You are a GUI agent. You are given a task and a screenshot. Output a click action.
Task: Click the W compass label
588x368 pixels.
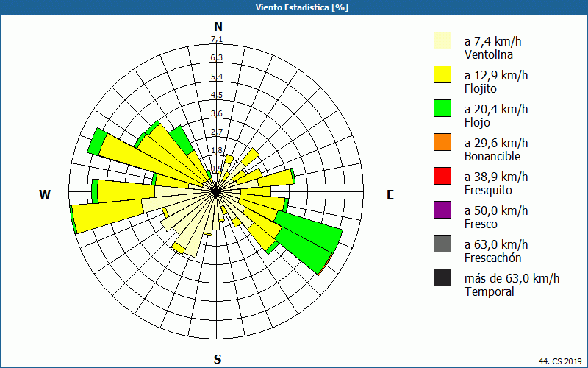click(x=45, y=194)
